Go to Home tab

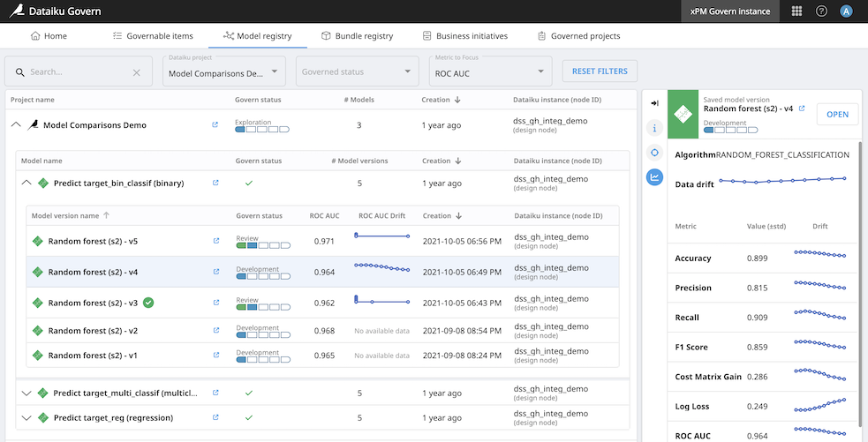click(49, 36)
